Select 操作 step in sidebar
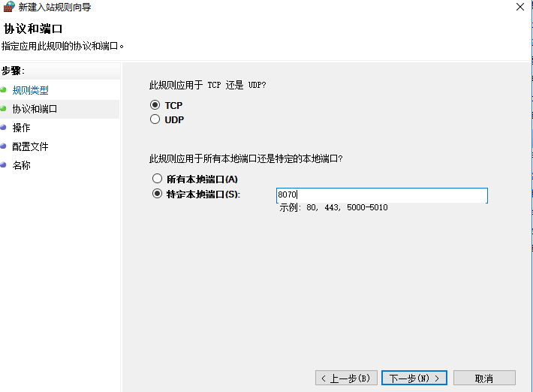Screen dimensions: 533x392 22,128
